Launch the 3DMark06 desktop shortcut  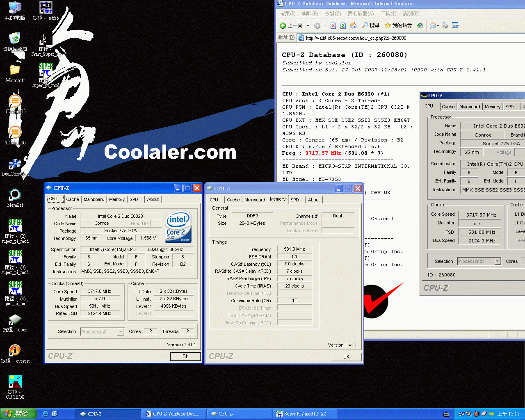(x=15, y=135)
